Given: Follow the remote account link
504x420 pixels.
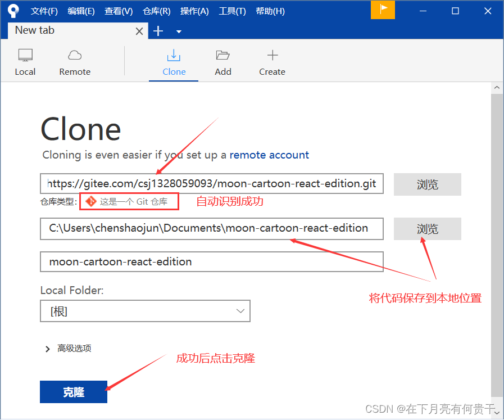Looking at the screenshot, I should pyautogui.click(x=269, y=155).
